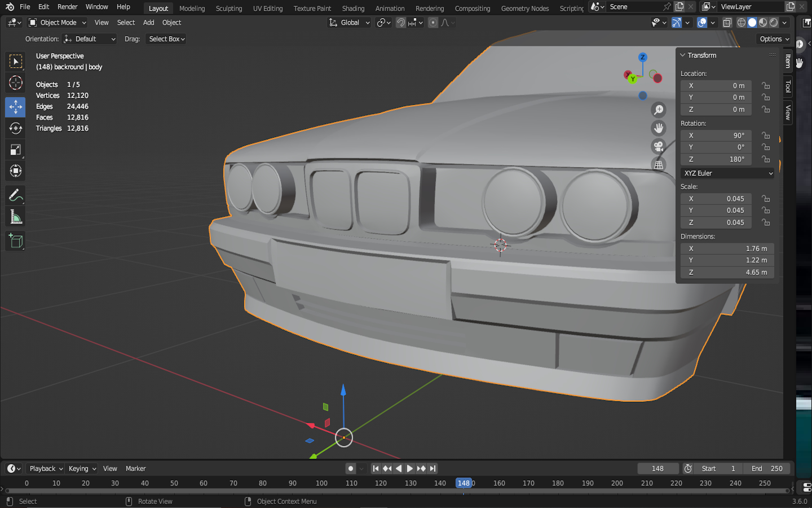The width and height of the screenshot is (812, 508).
Task: Select the Select Box tool in toolbar
Action: click(x=16, y=61)
